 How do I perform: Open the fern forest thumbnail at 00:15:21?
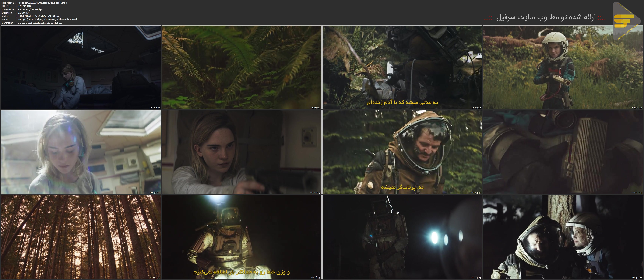point(242,67)
